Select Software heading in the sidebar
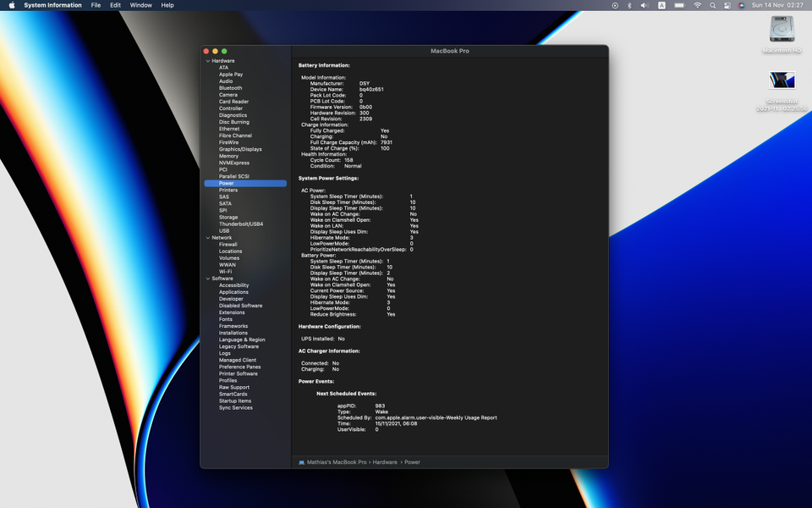The image size is (812, 508). (x=222, y=279)
